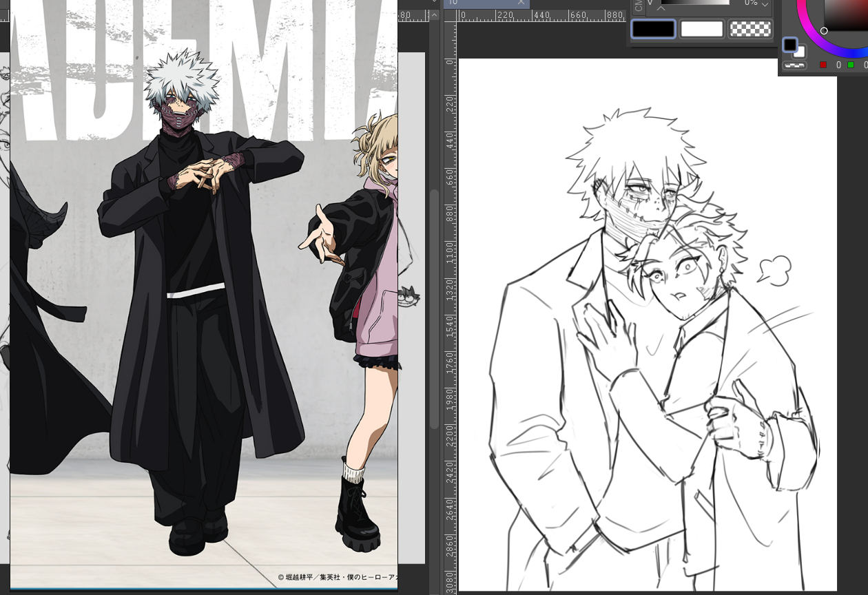
Task: Activate white sub color icon beside color wheel
Action: (x=800, y=52)
